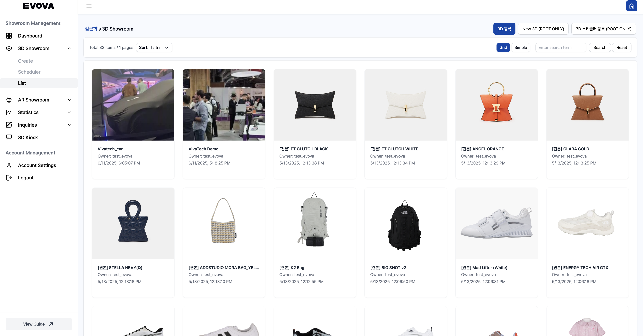Select the Dashboard grid icon in sidebar
The width and height of the screenshot is (644, 336).
(x=9, y=36)
